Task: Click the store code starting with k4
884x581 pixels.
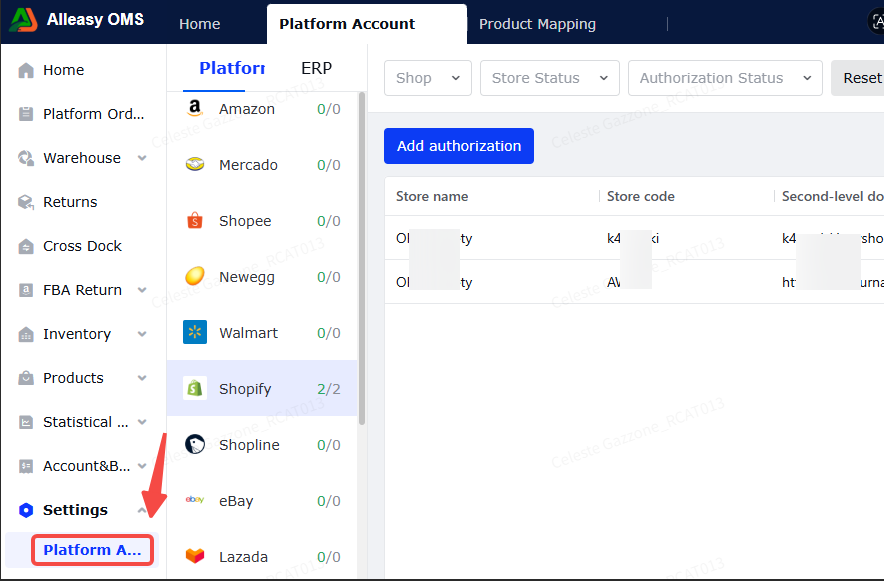Action: 633,238
